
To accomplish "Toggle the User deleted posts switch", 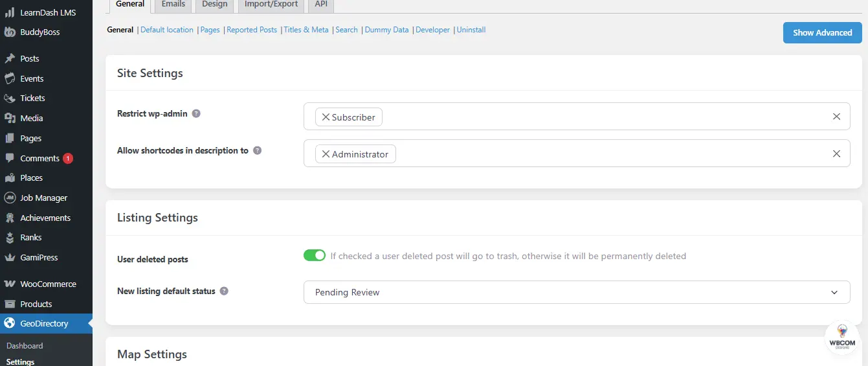I will coord(315,255).
